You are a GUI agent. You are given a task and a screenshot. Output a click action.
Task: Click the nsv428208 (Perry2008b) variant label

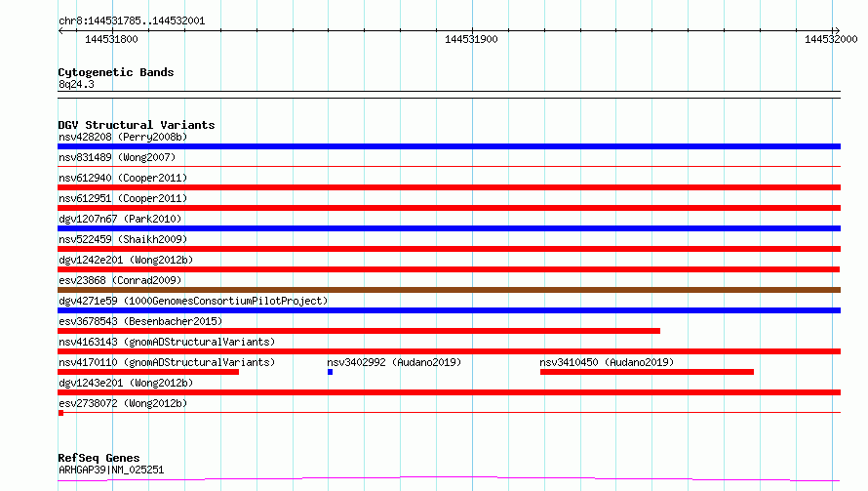(123, 137)
